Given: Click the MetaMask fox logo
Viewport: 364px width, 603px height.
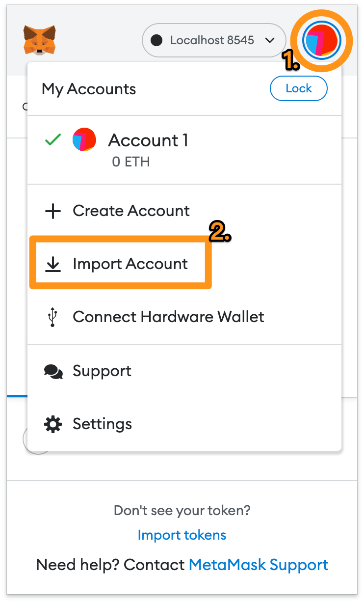Looking at the screenshot, I should [x=39, y=40].
